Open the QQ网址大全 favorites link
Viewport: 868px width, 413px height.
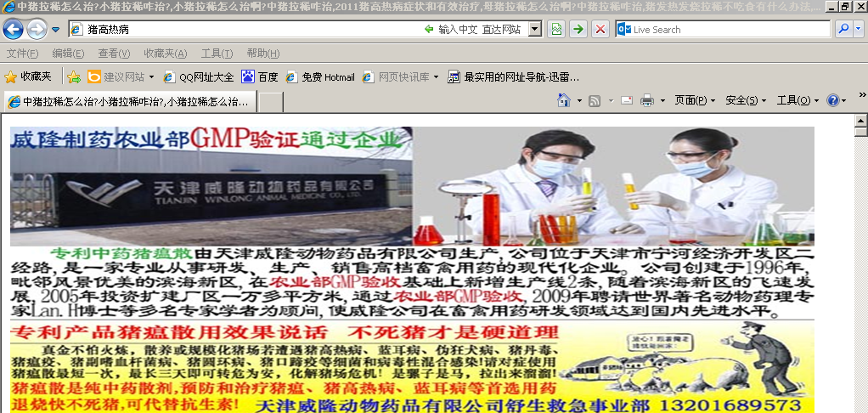coord(198,77)
